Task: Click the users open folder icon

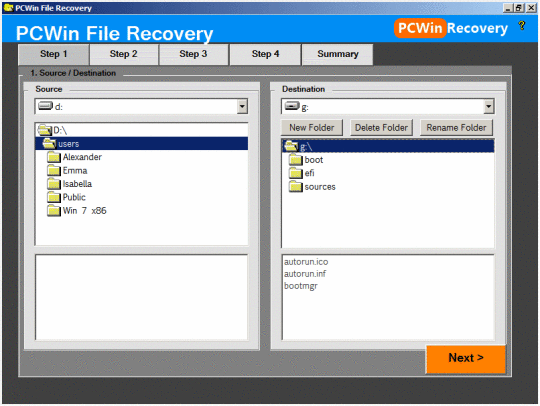Action: click(x=49, y=143)
